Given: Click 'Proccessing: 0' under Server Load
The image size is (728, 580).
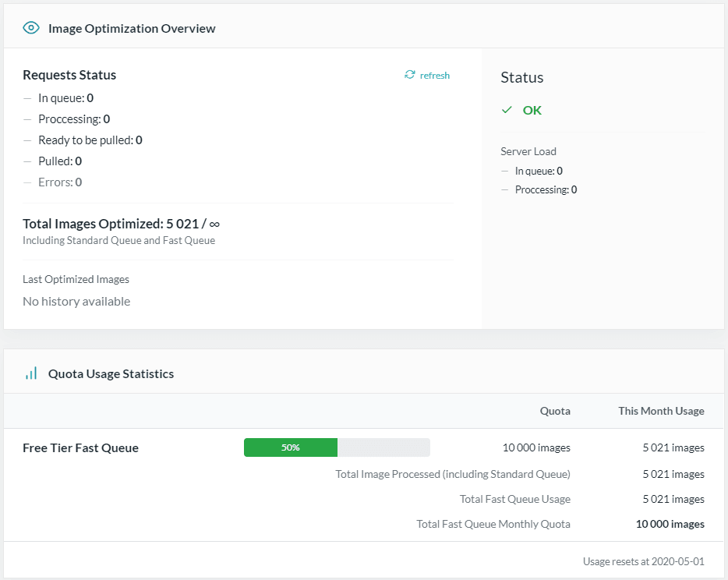Looking at the screenshot, I should (x=546, y=189).
